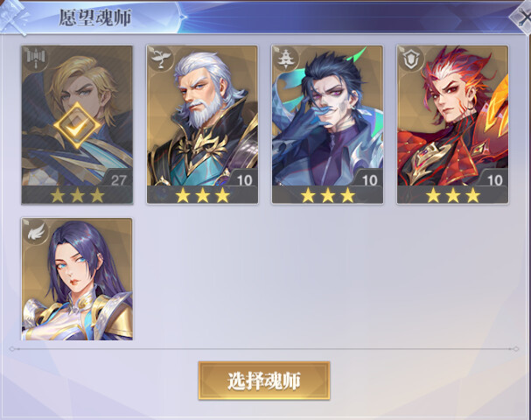Screen dimensions: 531x420
Task: Select the blue-haired masked hero card
Action: point(328,124)
